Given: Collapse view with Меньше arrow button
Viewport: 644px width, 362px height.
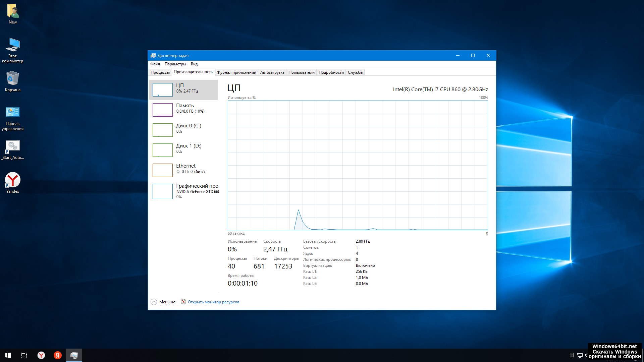Looking at the screenshot, I should click(x=154, y=302).
